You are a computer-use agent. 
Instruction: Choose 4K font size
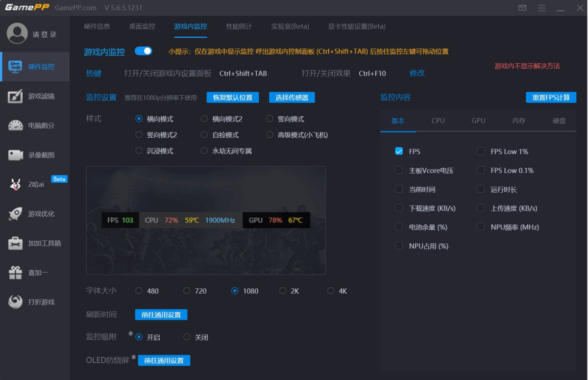pos(331,290)
